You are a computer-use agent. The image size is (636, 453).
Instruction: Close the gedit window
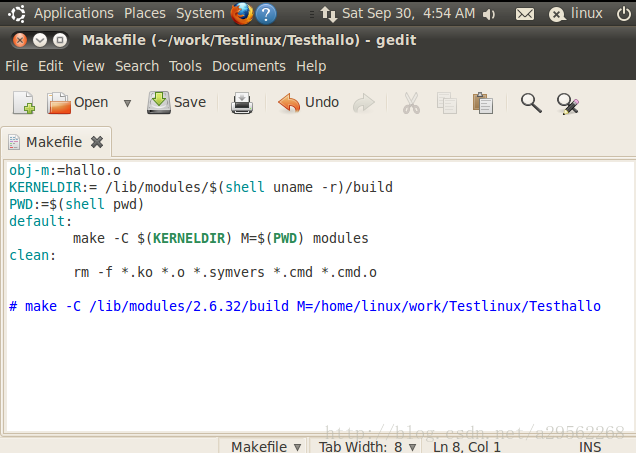19,40
